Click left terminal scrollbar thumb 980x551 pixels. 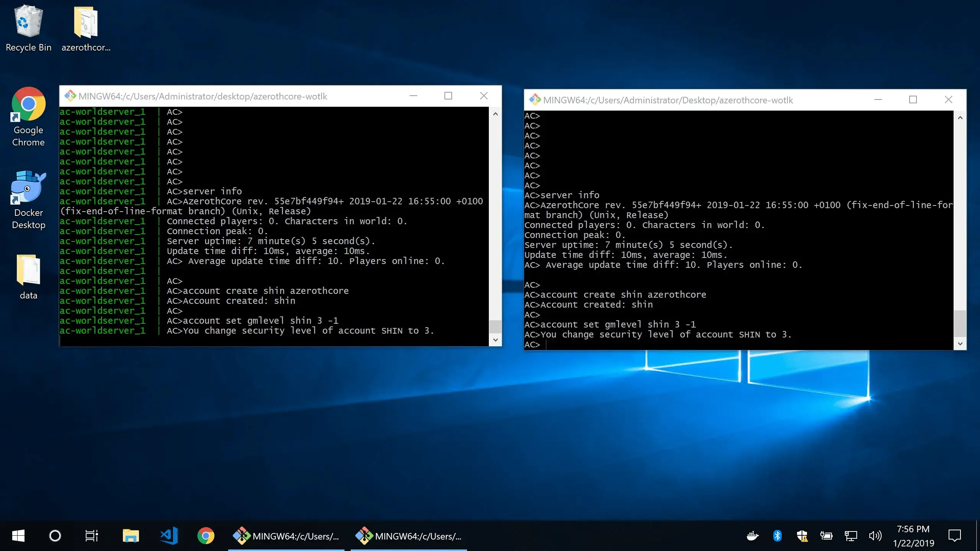pos(495,326)
